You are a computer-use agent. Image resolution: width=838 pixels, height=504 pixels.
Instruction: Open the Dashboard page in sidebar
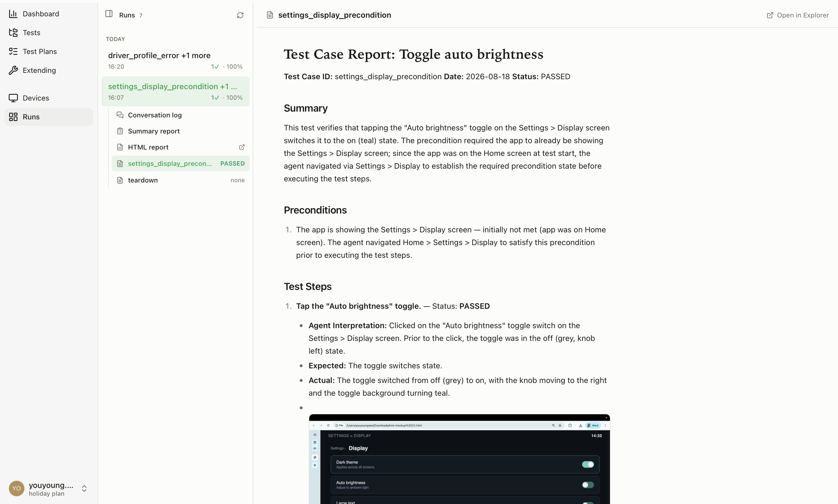(48, 14)
